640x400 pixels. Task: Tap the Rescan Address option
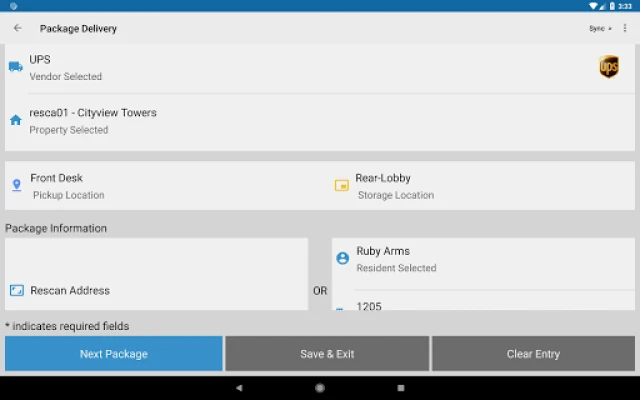[70, 290]
